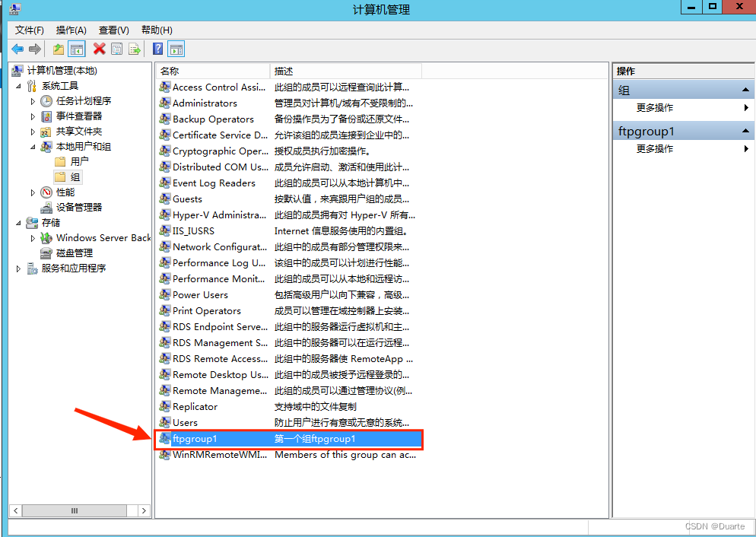Select the IIS_IUSRS group row

click(x=289, y=231)
